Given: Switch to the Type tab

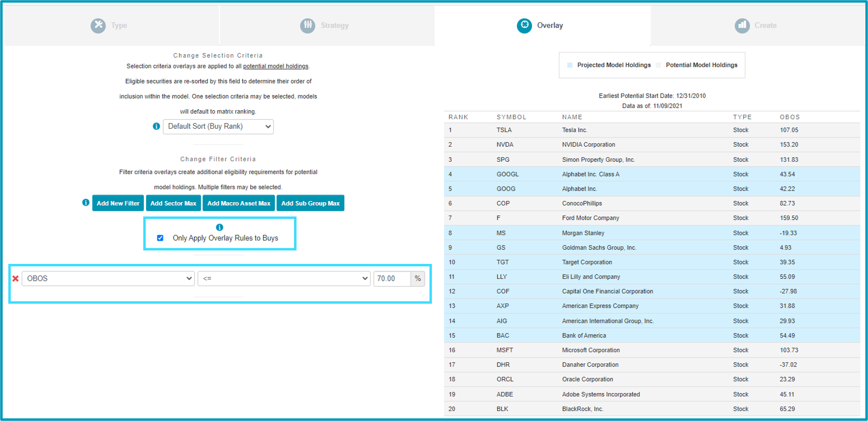Looking at the screenshot, I should [111, 25].
